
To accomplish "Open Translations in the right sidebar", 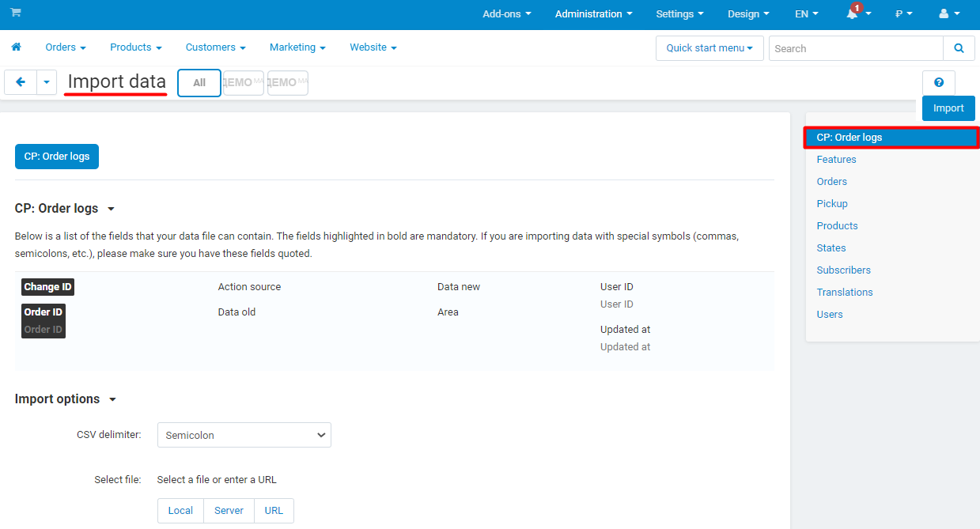I will [x=845, y=293].
